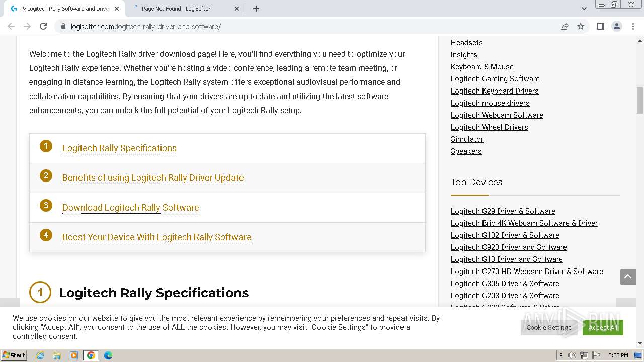Jump to Logitech Rally Specifications section
The image size is (644, 362).
[119, 148]
